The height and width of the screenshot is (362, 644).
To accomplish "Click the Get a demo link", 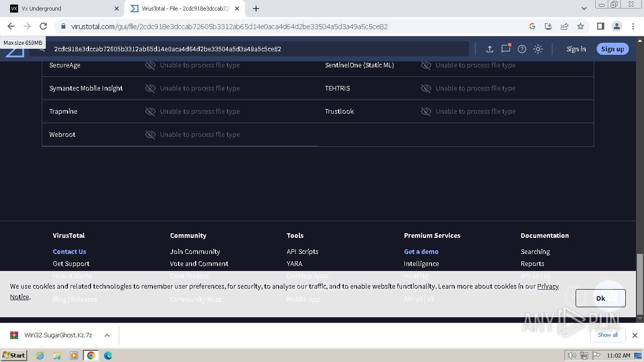I will (421, 251).
